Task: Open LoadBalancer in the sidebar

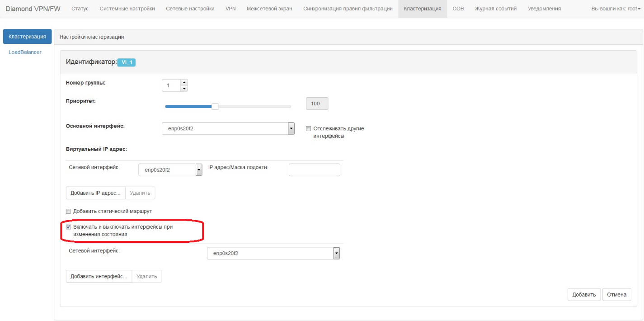Action: (x=25, y=52)
